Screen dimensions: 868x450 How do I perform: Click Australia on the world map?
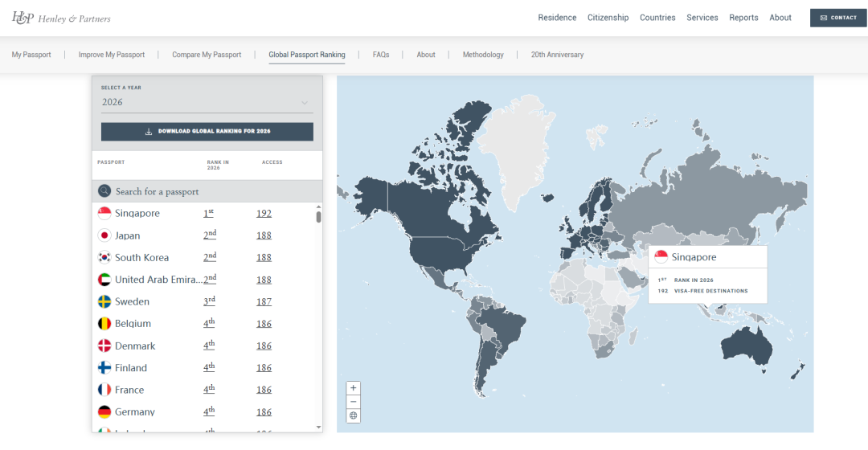click(746, 348)
